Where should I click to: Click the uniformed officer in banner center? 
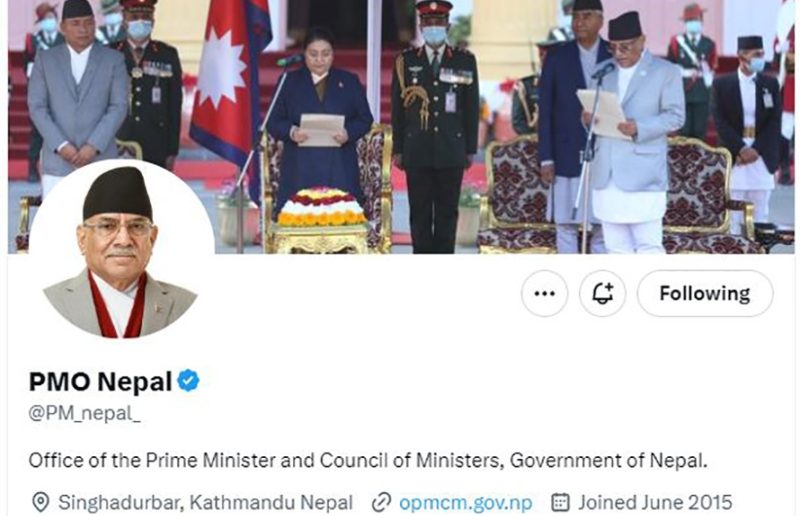click(x=435, y=125)
